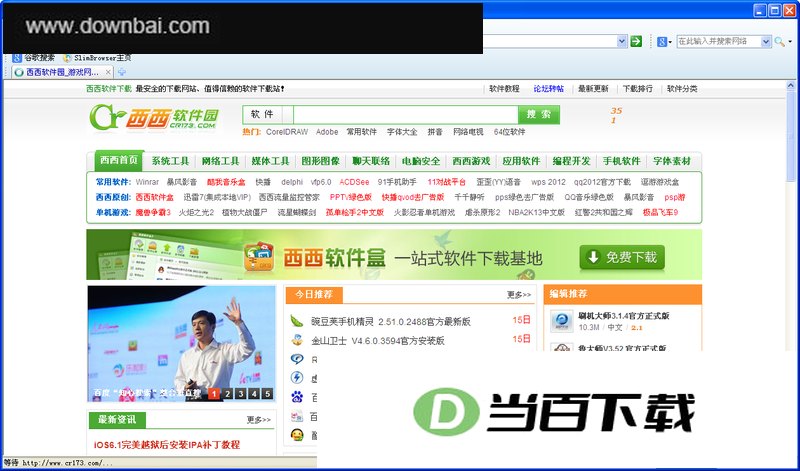Select slide 3 on the news carousel

(x=241, y=393)
